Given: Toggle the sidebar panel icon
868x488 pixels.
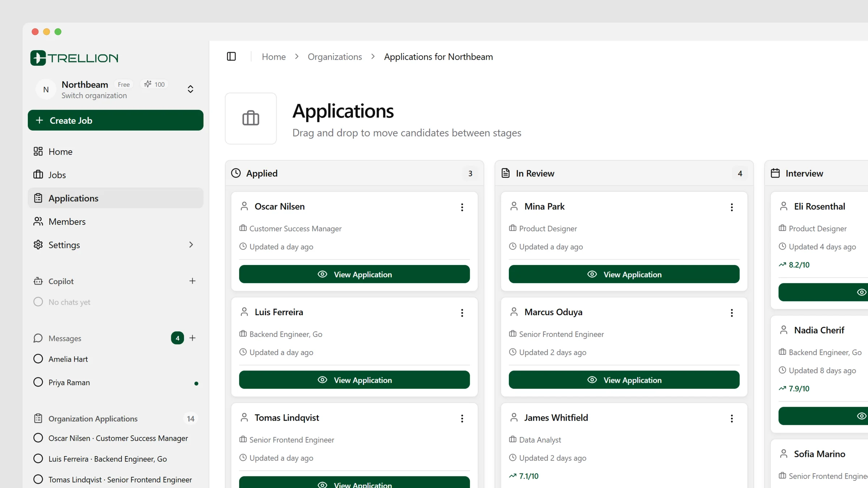Looking at the screenshot, I should pos(231,56).
